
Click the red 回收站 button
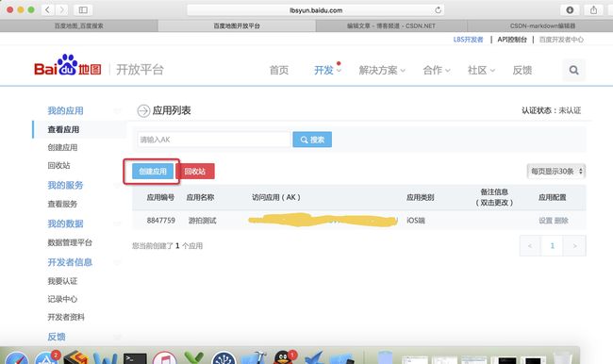coord(195,172)
